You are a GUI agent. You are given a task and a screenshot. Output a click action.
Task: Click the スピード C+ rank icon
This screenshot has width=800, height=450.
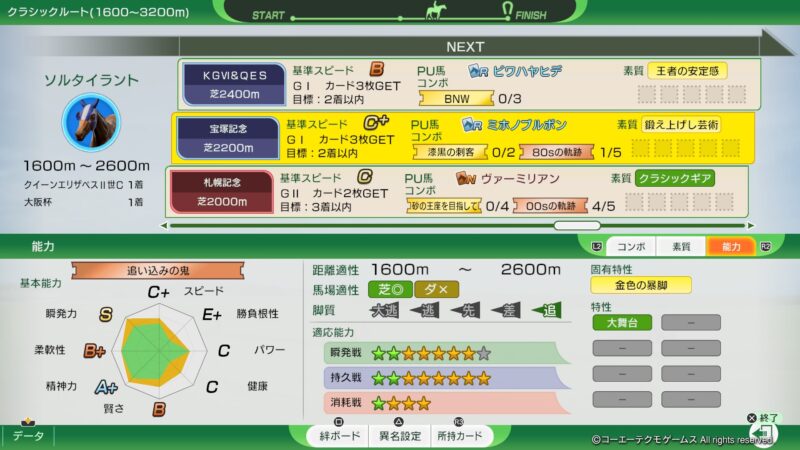[158, 292]
